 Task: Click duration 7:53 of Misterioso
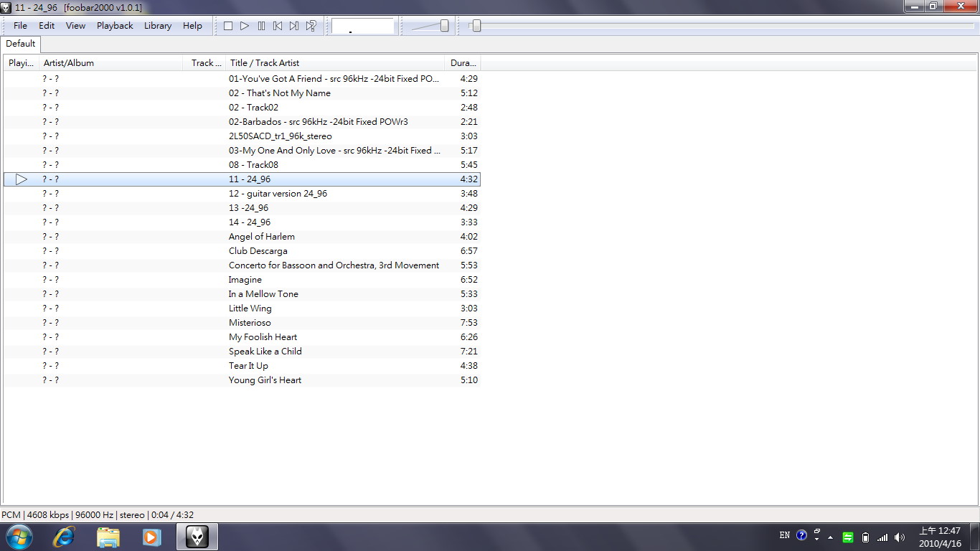[x=469, y=323]
